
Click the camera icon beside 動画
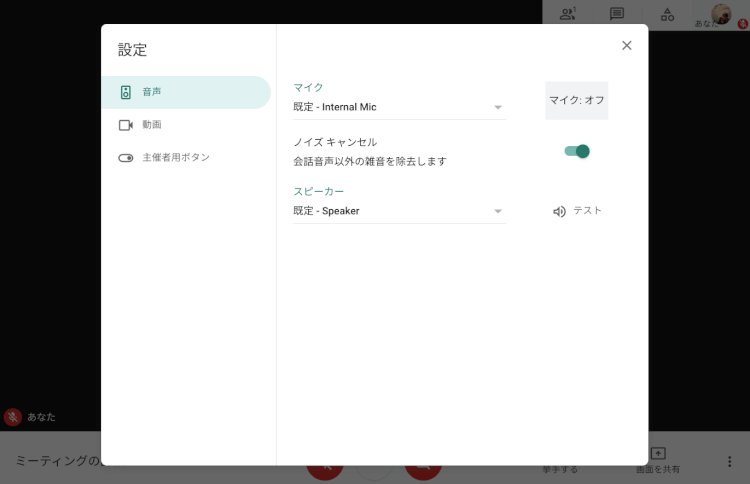tap(126, 125)
